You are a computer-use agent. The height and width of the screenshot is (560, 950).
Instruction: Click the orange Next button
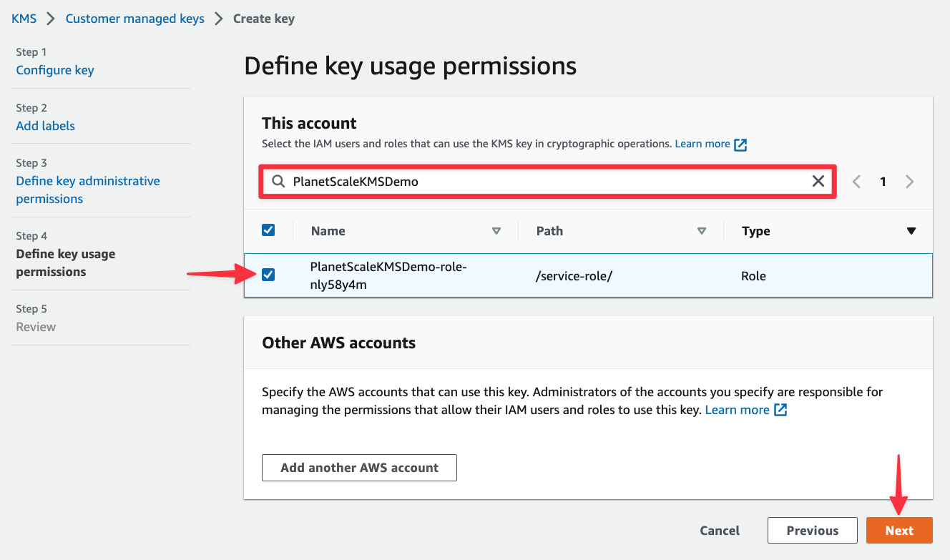point(899,531)
